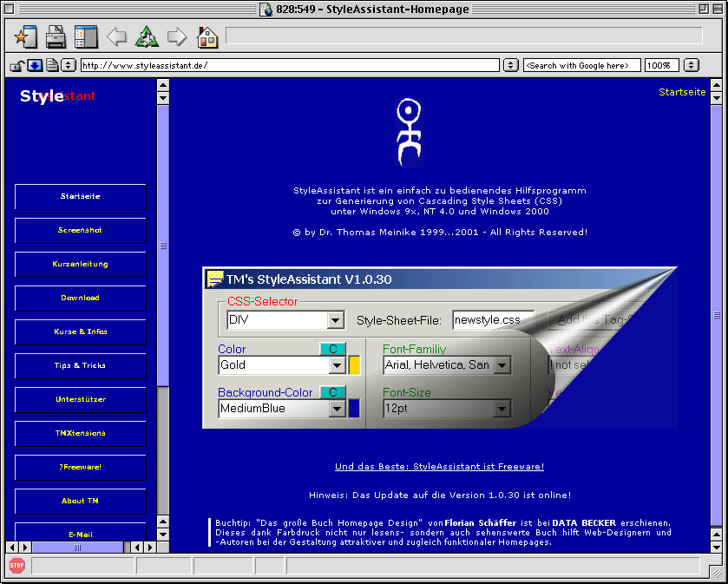This screenshot has width=728, height=584.
Task: Click the printer icon in the toolbar
Action: pos(56,36)
